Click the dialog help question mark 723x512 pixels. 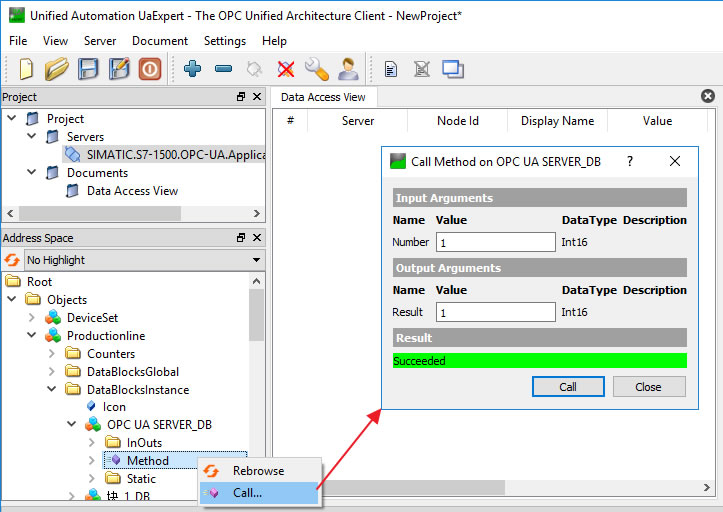tap(630, 161)
